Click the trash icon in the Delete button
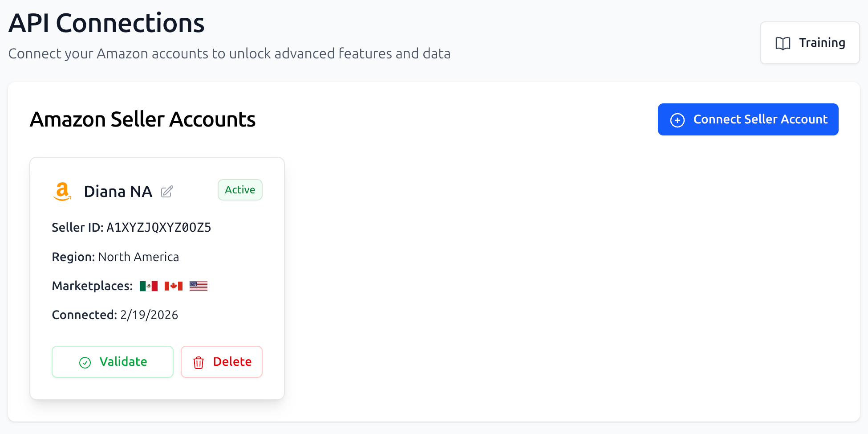Screen dimensions: 868x434 pyautogui.click(x=199, y=362)
